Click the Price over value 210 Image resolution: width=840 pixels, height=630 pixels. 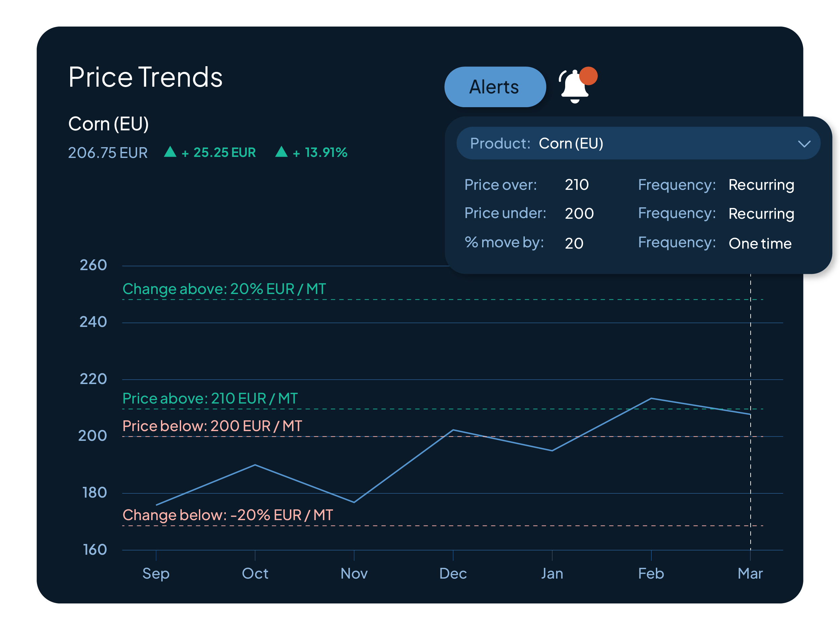pyautogui.click(x=577, y=185)
